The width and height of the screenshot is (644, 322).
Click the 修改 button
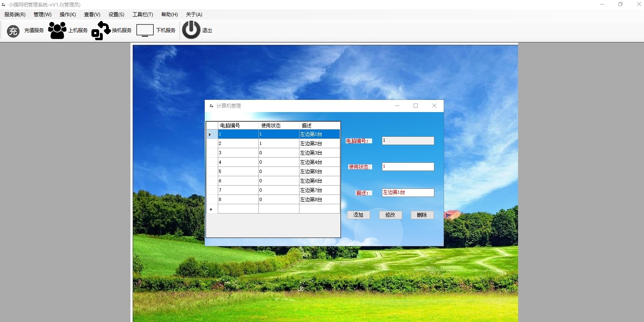pyautogui.click(x=390, y=215)
